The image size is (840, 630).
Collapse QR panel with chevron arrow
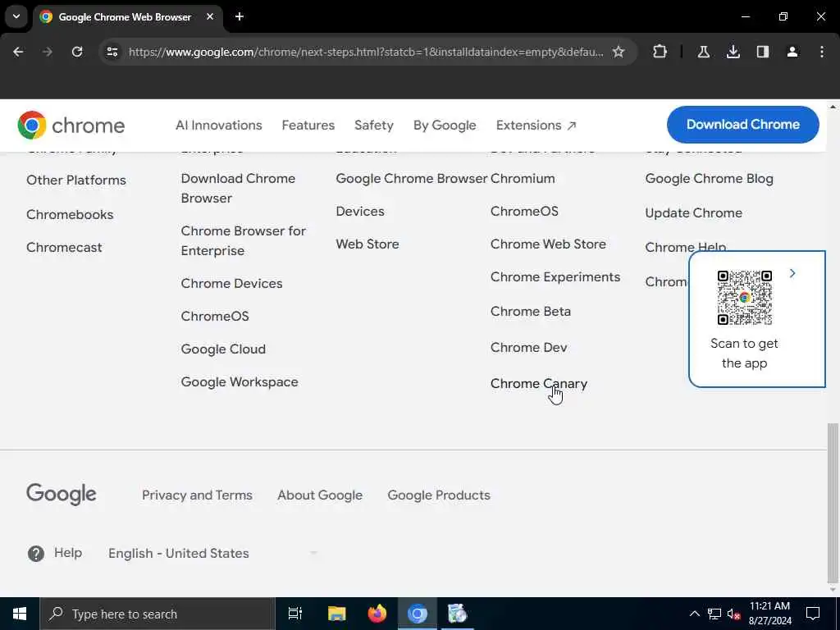(x=792, y=273)
